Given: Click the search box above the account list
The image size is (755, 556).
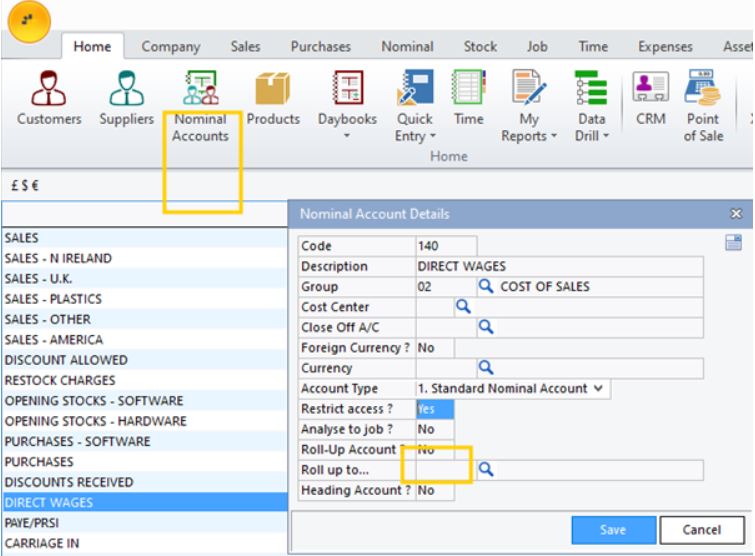Looking at the screenshot, I should point(144,214).
